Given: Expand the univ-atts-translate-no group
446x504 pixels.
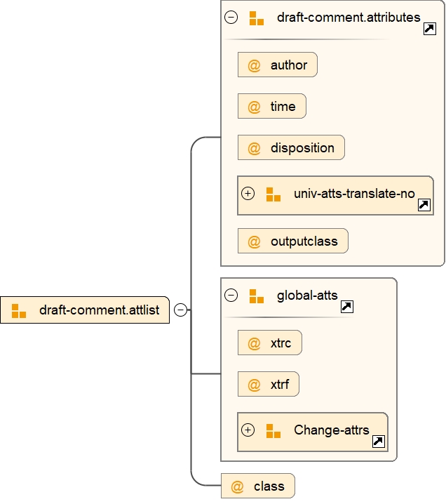Looking at the screenshot, I should 248,194.
